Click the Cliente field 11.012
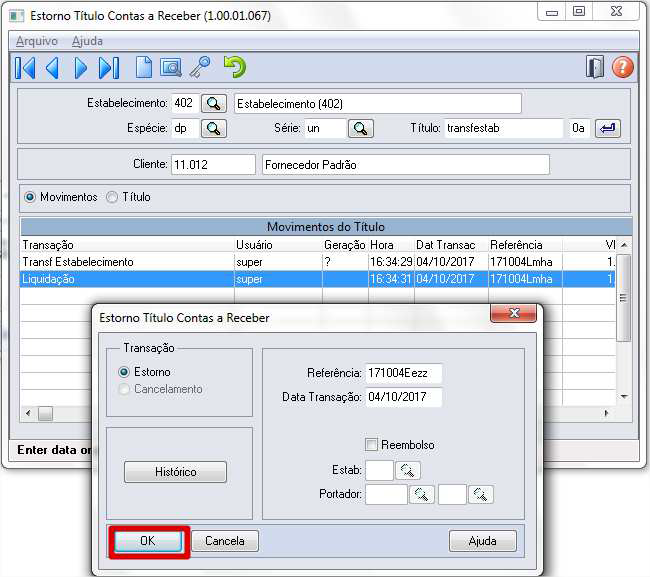Screen dimensions: 650x577 tap(213, 165)
